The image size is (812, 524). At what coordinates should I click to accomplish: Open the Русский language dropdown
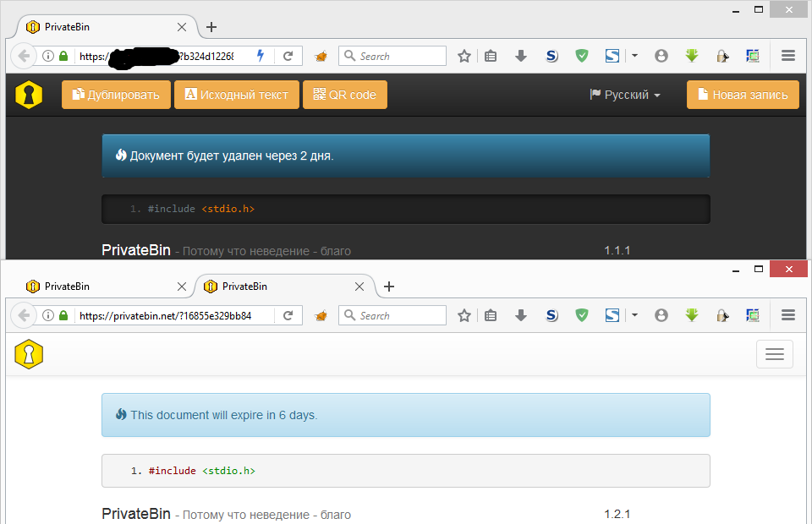coord(624,95)
